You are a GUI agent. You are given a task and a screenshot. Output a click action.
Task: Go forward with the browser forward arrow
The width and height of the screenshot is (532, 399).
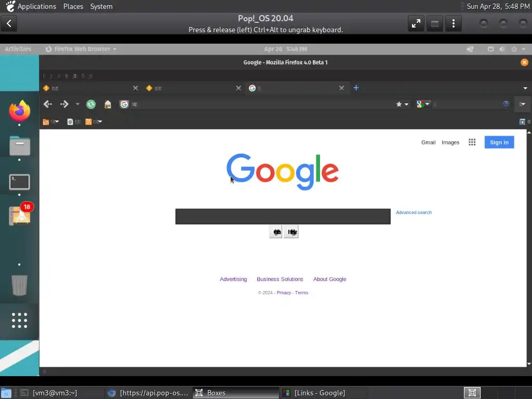click(64, 104)
